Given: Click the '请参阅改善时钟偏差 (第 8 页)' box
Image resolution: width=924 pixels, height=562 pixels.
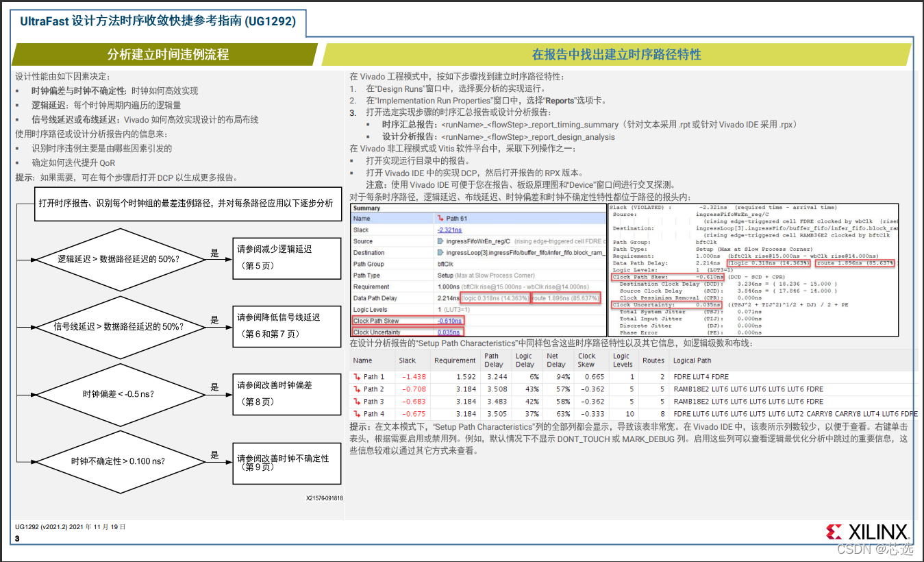Looking at the screenshot, I should pos(286,393).
